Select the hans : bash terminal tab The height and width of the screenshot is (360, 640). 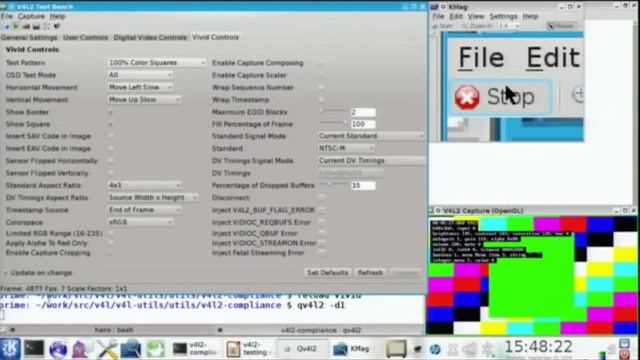coord(114,330)
